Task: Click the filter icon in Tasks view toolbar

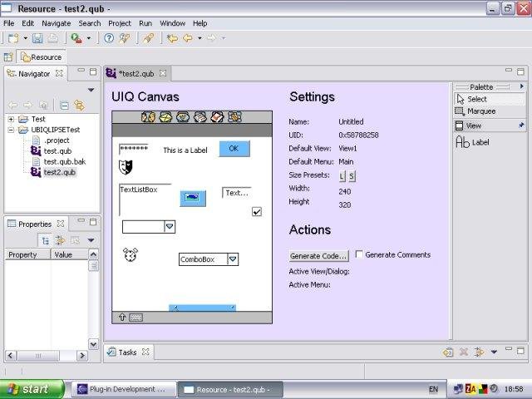Action: point(479,352)
